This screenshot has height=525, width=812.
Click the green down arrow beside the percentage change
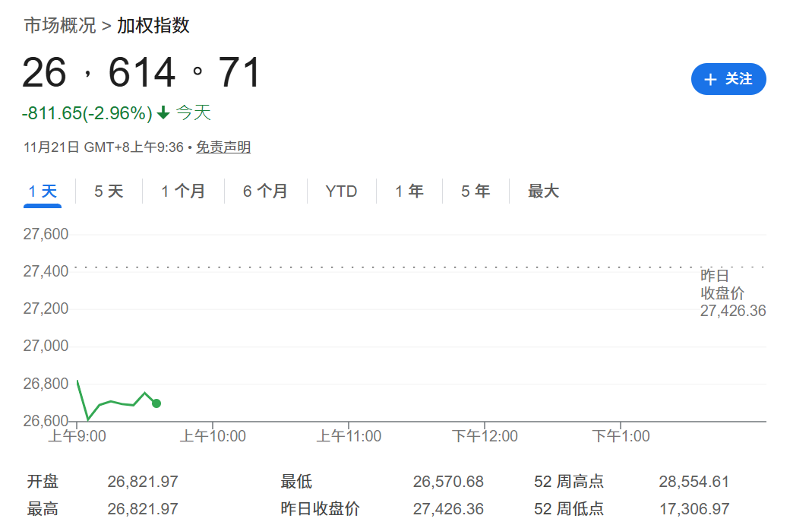(163, 114)
